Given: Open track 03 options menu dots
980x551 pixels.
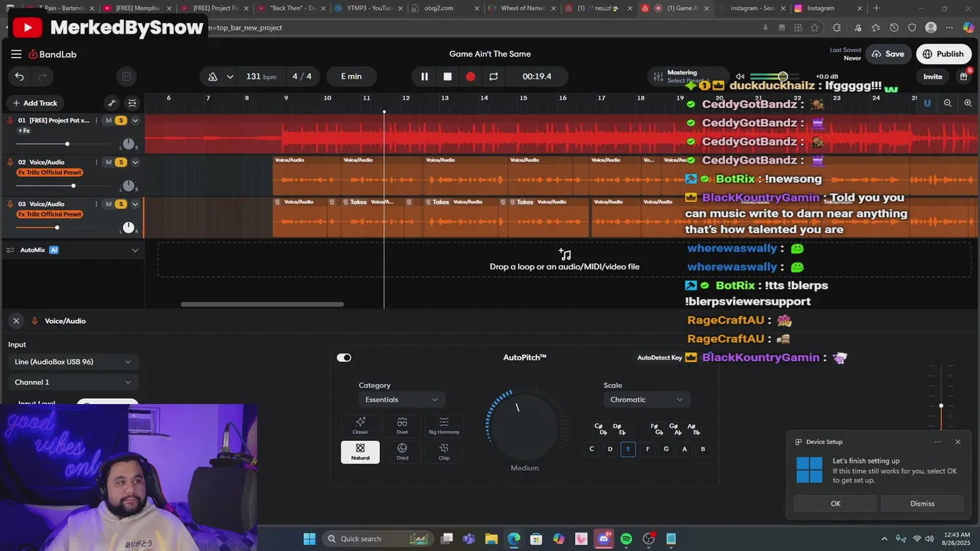Looking at the screenshot, I should point(96,204).
